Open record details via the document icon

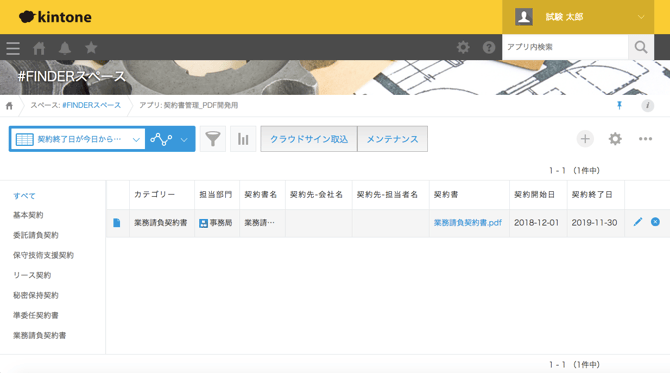117,223
